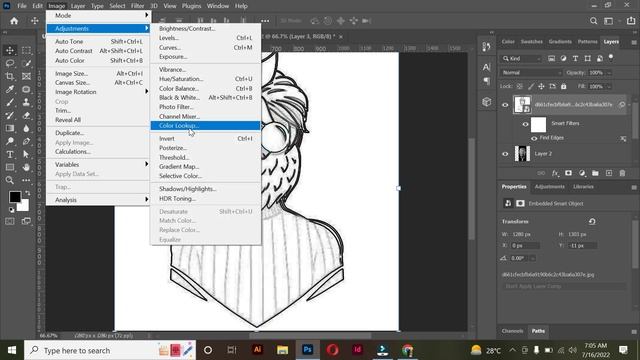Reset transform icon in Properties panel
Screen dimensions: 640x360
pos(592,221)
